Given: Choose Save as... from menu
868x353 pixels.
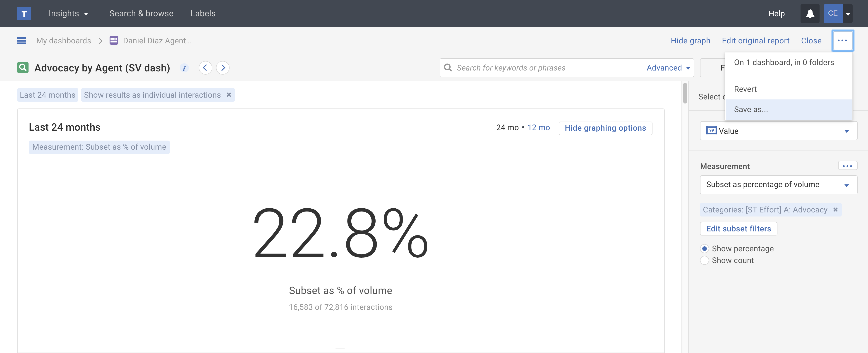Looking at the screenshot, I should (x=751, y=110).
